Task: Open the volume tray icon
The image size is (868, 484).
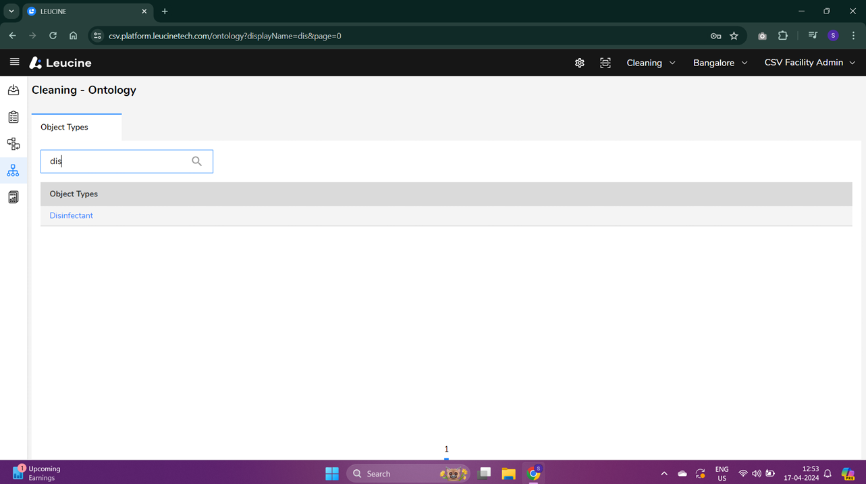Action: point(758,475)
